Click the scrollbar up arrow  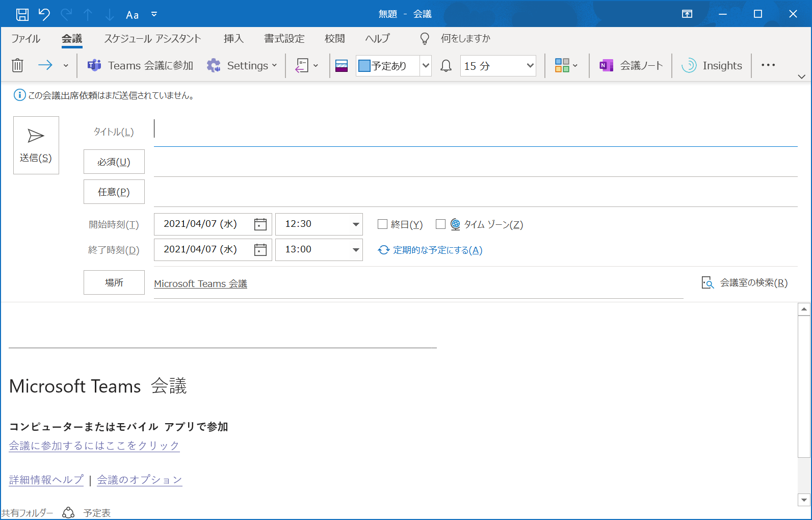tap(804, 309)
